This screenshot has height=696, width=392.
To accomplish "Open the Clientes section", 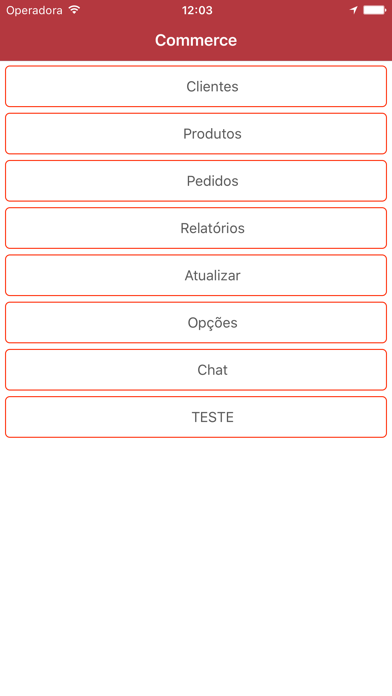I will tap(196, 86).
